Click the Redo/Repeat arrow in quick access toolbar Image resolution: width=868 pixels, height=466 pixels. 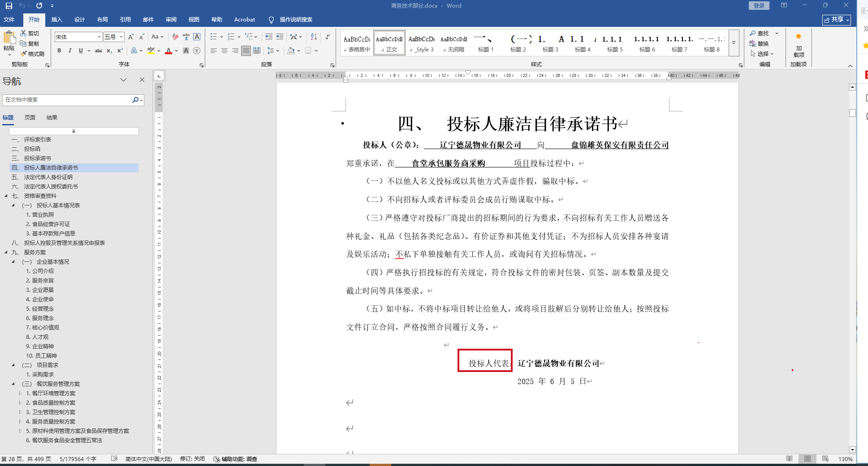39,6
